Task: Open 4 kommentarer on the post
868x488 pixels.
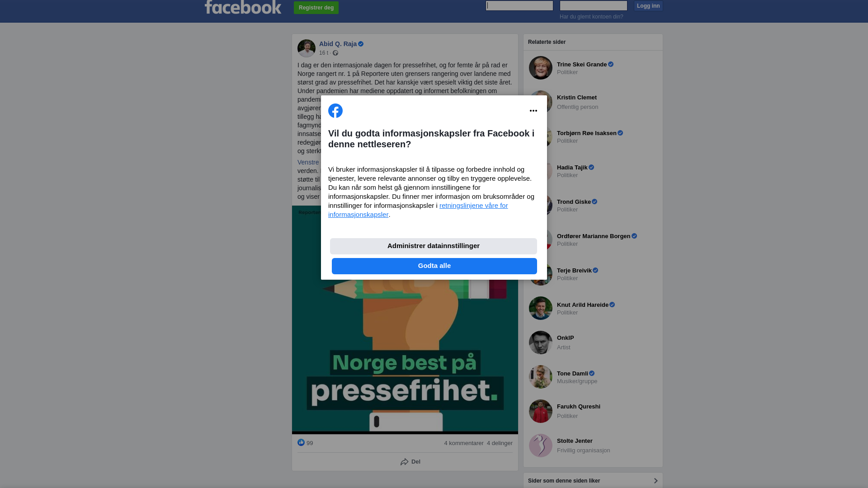Action: click(464, 443)
